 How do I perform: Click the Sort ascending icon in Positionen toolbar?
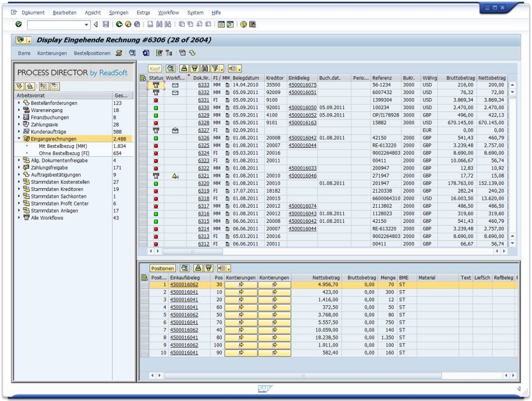tap(198, 268)
